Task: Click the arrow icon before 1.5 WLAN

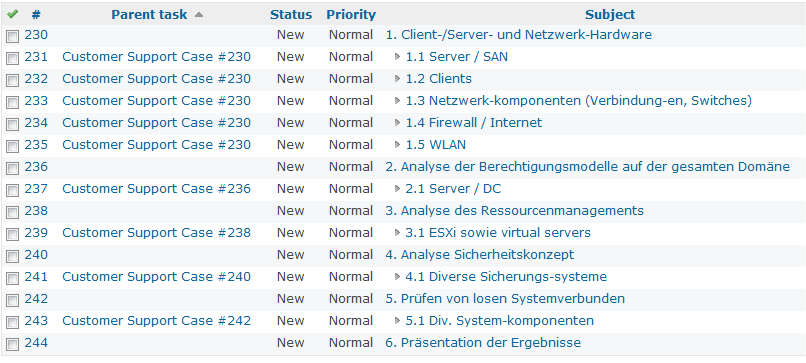Action: coord(397,145)
